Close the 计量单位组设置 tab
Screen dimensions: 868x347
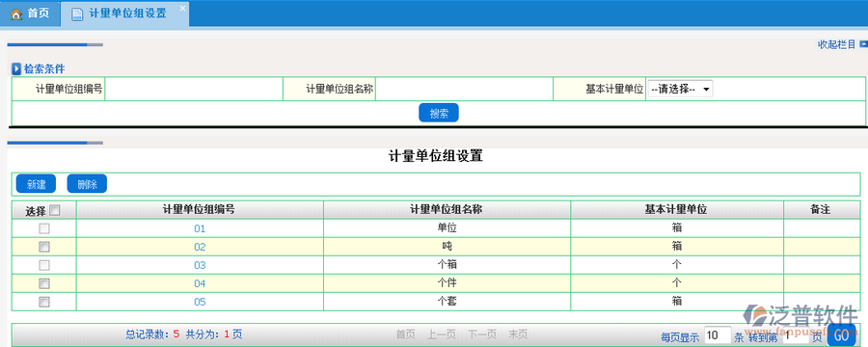182,9
